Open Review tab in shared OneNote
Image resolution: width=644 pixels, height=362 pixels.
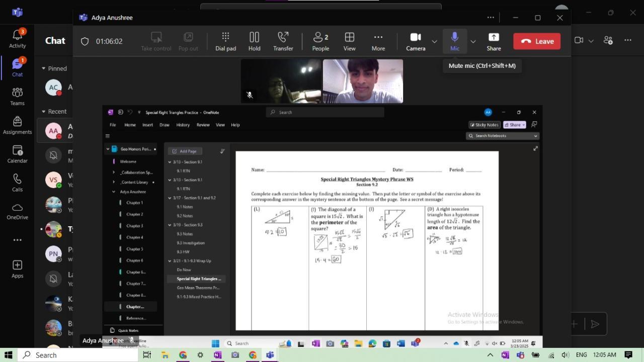point(203,125)
